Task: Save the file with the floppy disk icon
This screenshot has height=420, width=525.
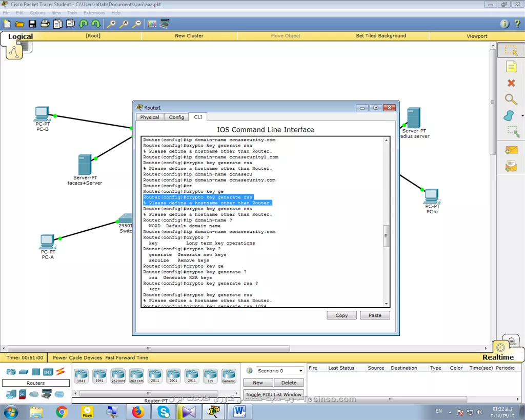Action: [32, 24]
